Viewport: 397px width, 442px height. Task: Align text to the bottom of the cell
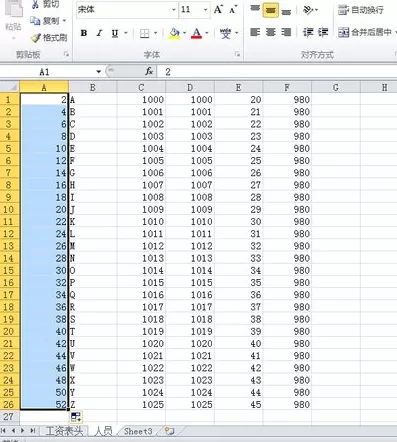286,12
